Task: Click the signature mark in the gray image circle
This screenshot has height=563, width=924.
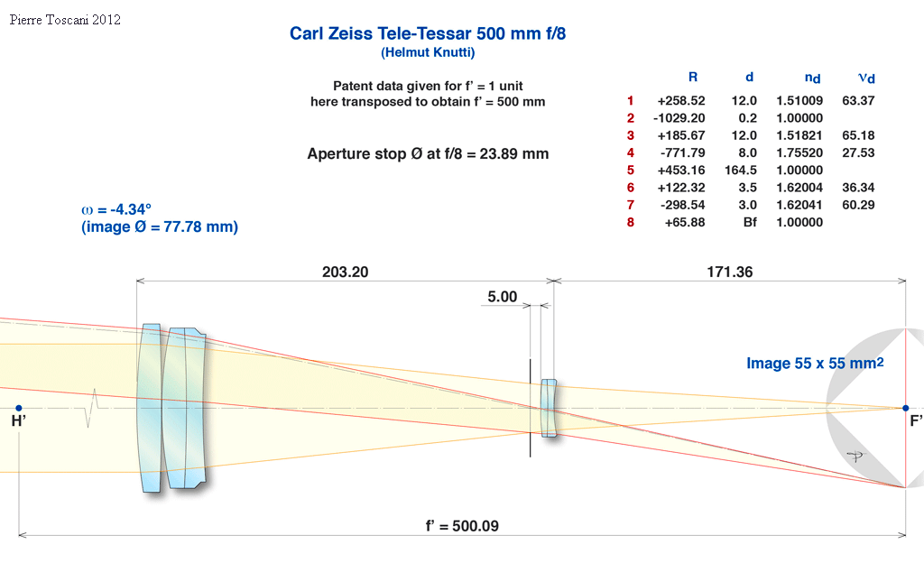Action: tap(852, 457)
